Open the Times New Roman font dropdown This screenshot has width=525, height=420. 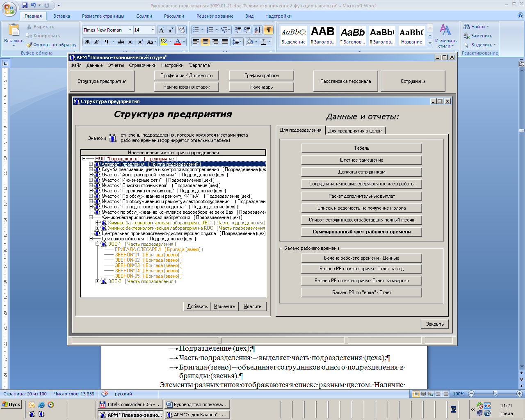coord(130,30)
